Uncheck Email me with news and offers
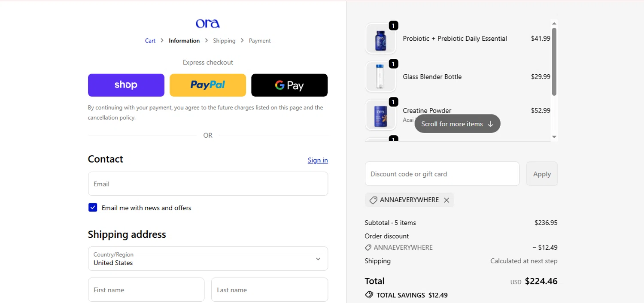This screenshot has height=303, width=644. point(93,208)
